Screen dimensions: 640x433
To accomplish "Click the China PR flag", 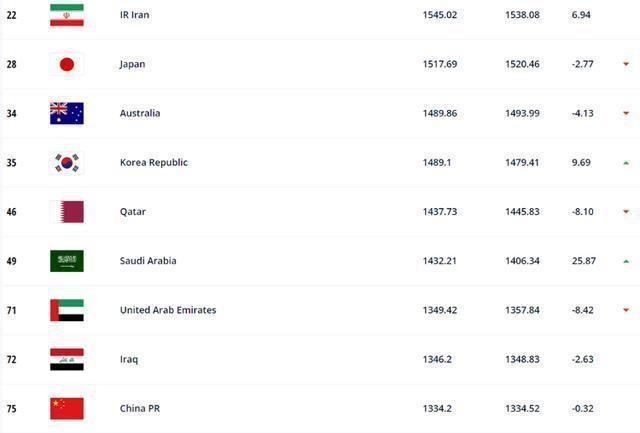I will coord(67,409).
